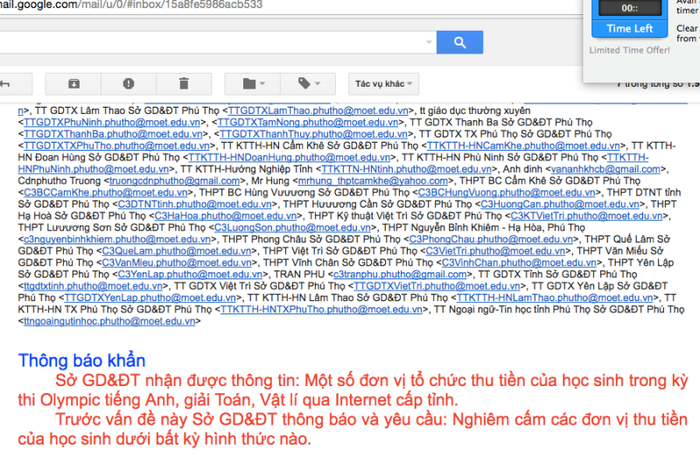Viewport: 700px width, 458px height.
Task: Expand the "Tác vụ khác" menu
Action: click(x=381, y=82)
